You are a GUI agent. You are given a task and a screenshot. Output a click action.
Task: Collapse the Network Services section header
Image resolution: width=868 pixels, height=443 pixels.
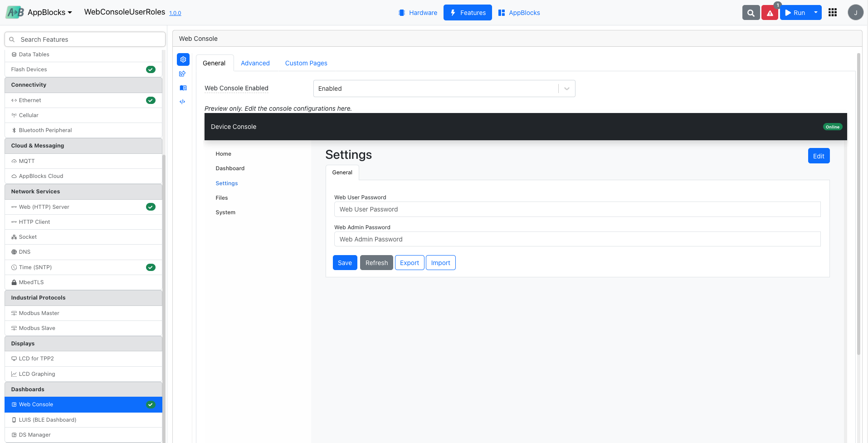83,192
